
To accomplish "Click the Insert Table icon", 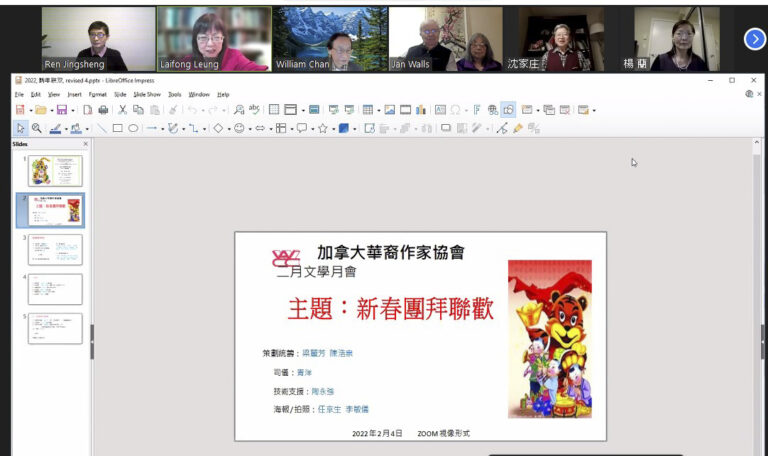I will [367, 110].
